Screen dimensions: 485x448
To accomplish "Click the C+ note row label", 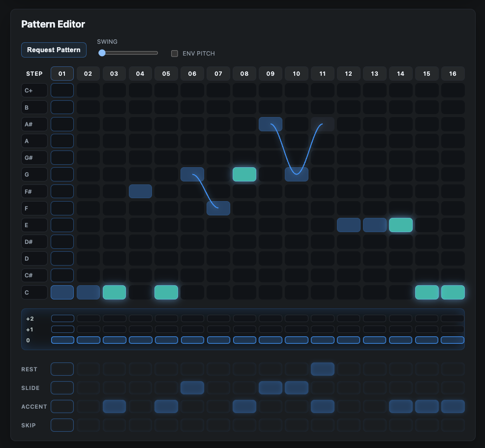I will pyautogui.click(x=34, y=90).
